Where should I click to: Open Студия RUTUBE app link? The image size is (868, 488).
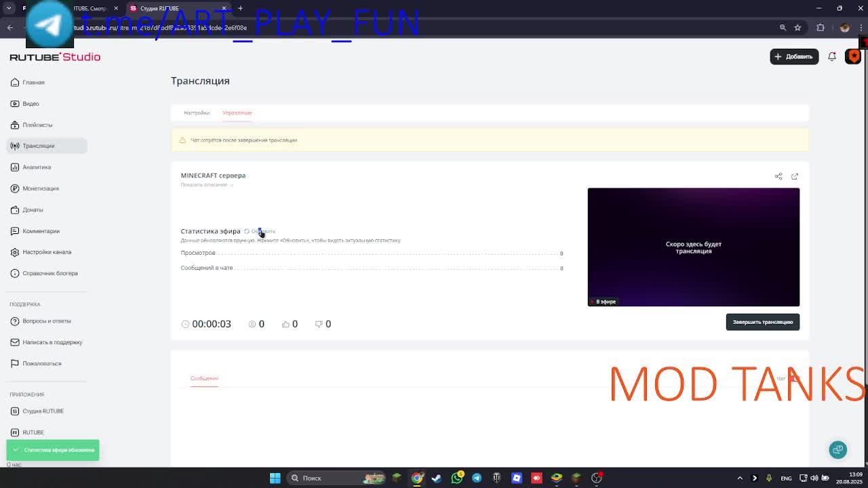tap(37, 411)
